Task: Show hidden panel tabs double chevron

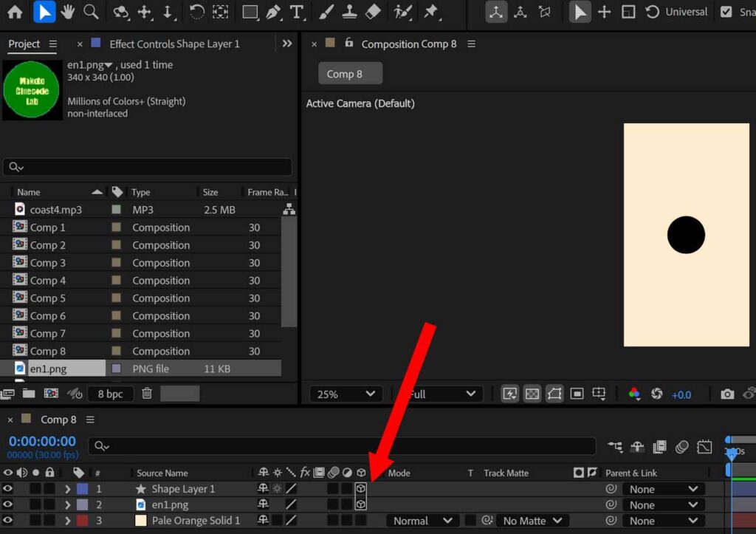Action: click(287, 44)
